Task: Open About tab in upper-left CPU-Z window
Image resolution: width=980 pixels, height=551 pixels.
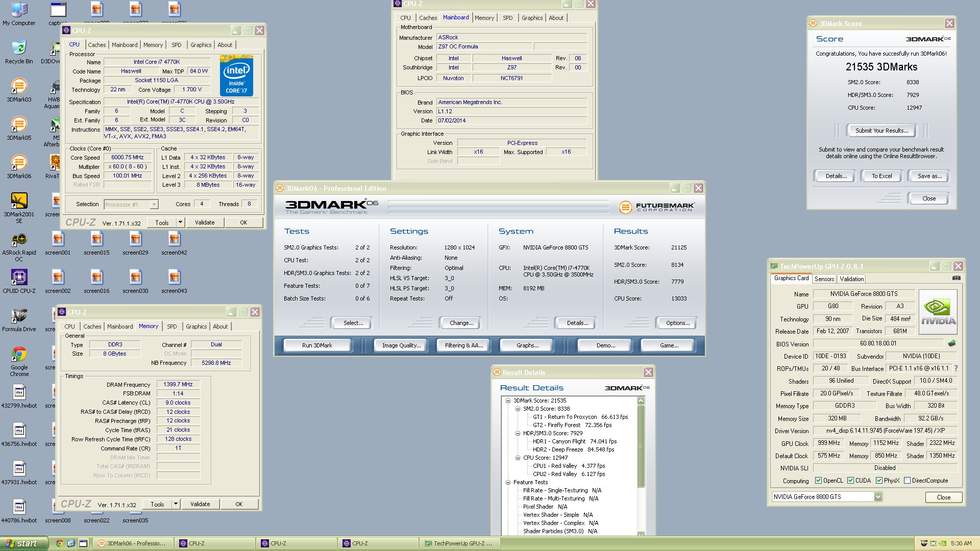Action: (x=225, y=45)
